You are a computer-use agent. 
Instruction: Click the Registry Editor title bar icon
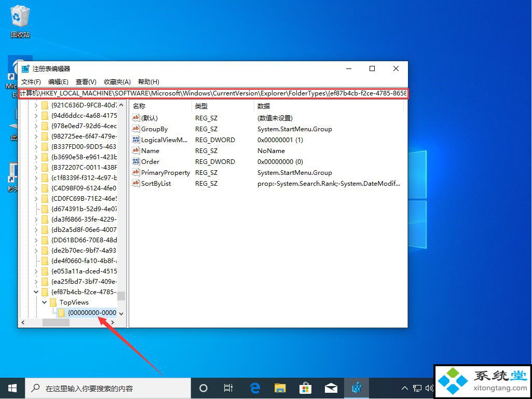click(25, 69)
